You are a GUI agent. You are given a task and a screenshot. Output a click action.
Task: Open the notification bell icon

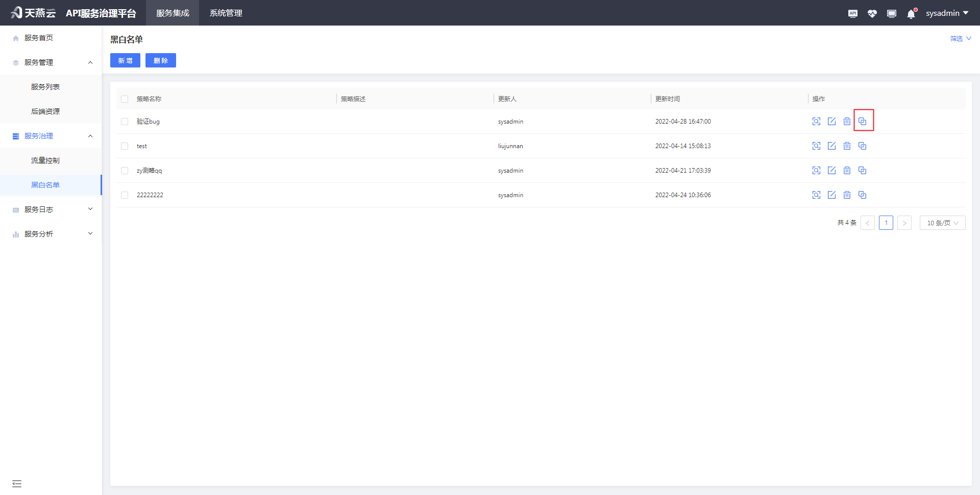tap(911, 14)
